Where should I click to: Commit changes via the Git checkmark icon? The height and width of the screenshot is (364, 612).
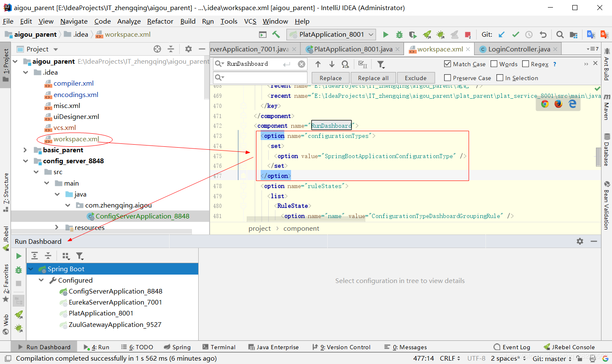point(515,35)
